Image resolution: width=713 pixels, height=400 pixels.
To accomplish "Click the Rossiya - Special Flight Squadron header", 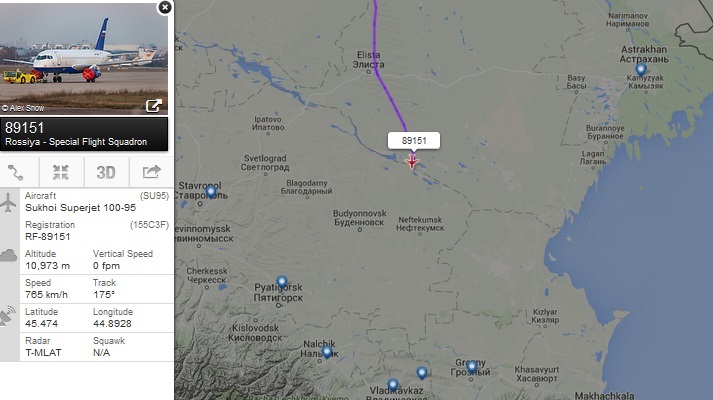I will click(76, 142).
